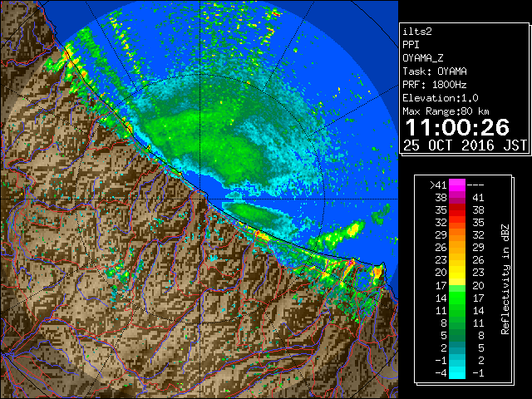Select the red 35 dBZ legend swatch
The height and width of the screenshot is (399, 532).
coord(457,210)
